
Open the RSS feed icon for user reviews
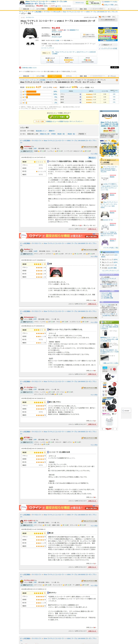[117, 80]
